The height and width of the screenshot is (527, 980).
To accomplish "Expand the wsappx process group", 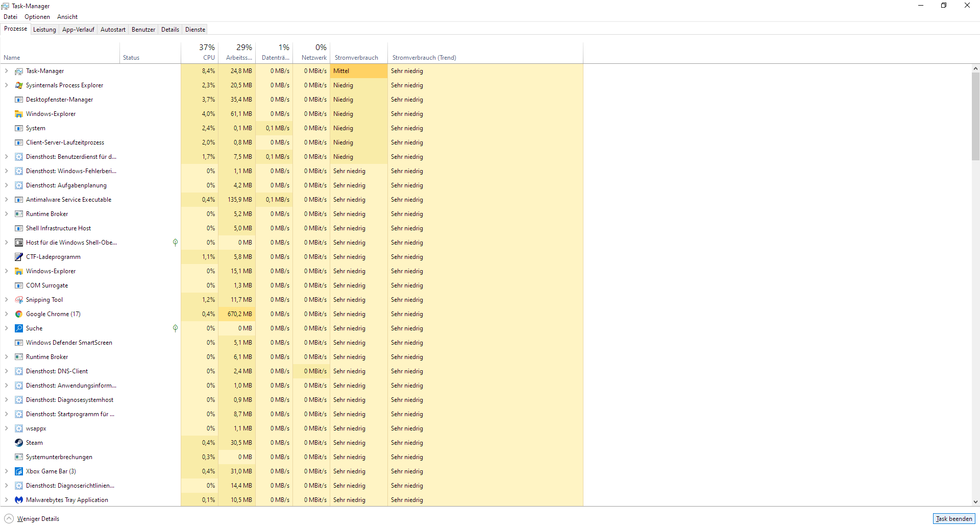I will pos(6,428).
